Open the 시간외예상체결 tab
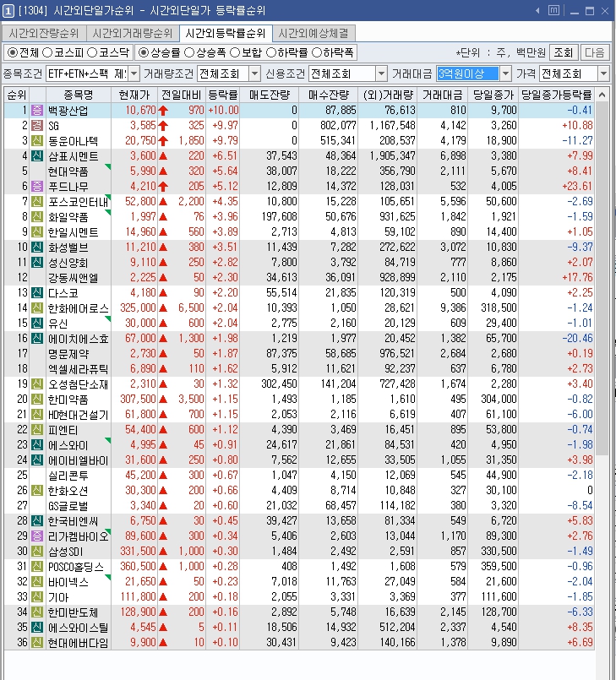 pyautogui.click(x=313, y=33)
